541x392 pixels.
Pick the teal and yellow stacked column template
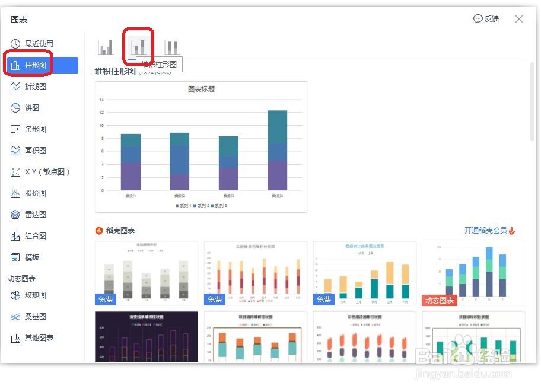[365, 273]
